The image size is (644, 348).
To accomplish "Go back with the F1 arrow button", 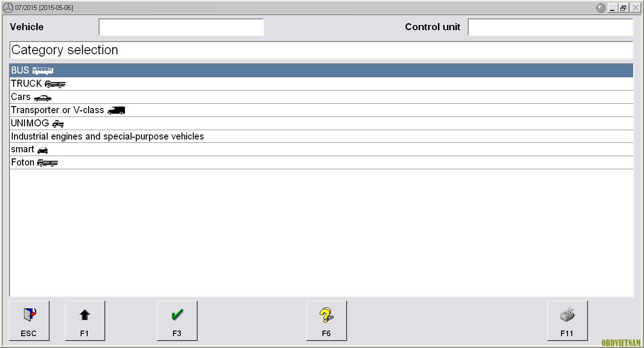I will 85,321.
